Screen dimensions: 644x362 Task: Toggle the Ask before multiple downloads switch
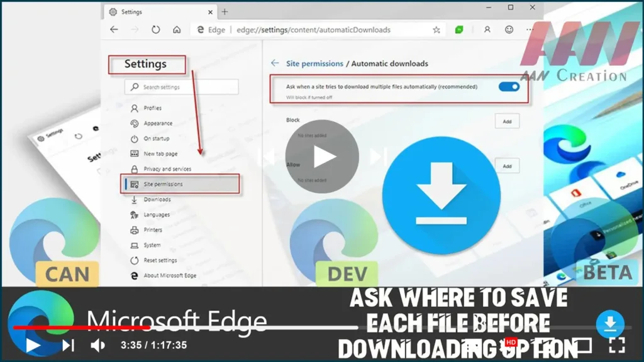point(509,87)
